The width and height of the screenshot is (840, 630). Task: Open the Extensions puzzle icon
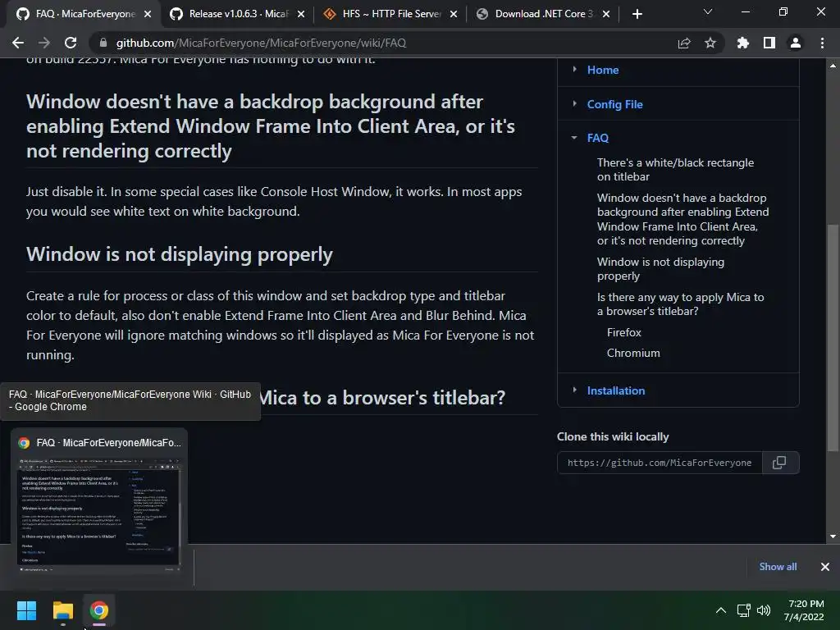(x=742, y=43)
